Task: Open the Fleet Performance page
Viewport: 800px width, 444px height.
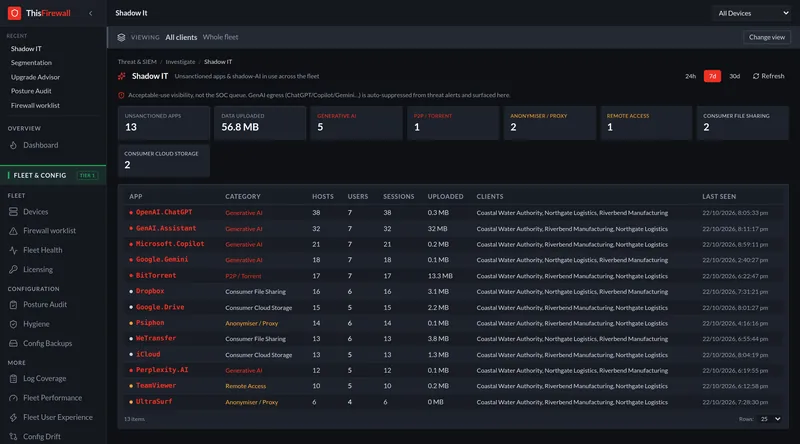Action: (52, 398)
